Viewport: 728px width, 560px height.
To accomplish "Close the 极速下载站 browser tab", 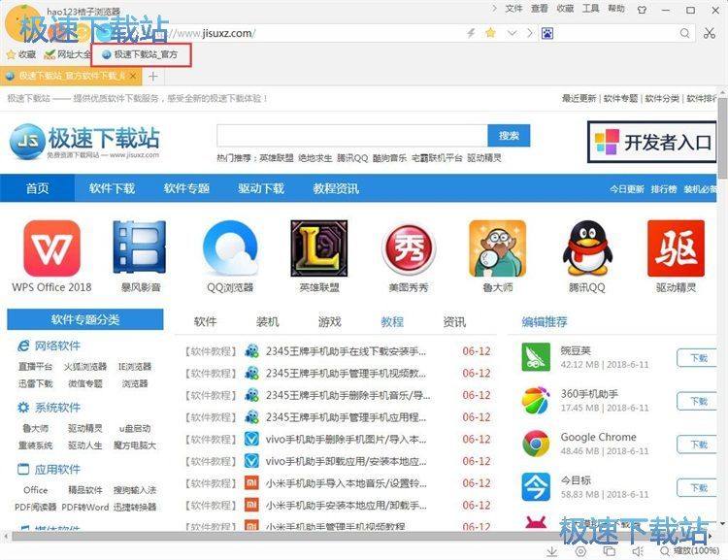I will click(133, 76).
